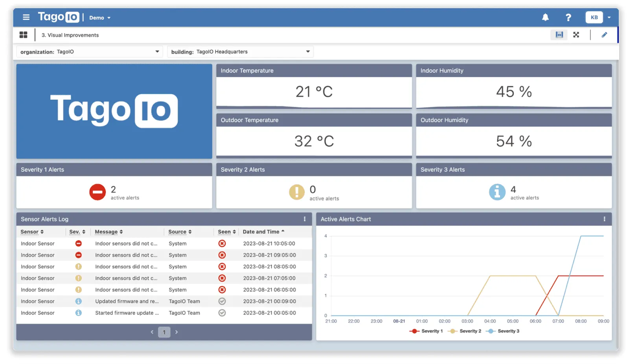This screenshot has width=629, height=364.
Task: Select page 1 in the log pagination
Action: tap(164, 332)
